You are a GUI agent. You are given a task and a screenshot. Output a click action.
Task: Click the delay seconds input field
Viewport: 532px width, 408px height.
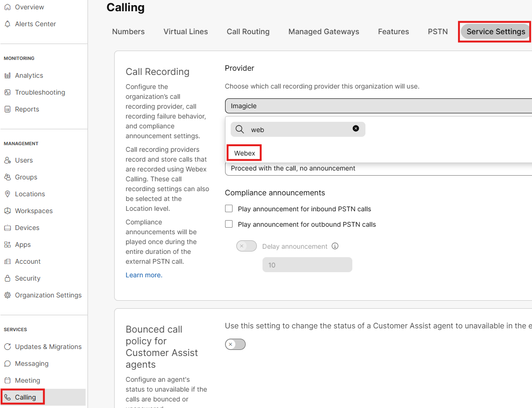click(x=307, y=265)
